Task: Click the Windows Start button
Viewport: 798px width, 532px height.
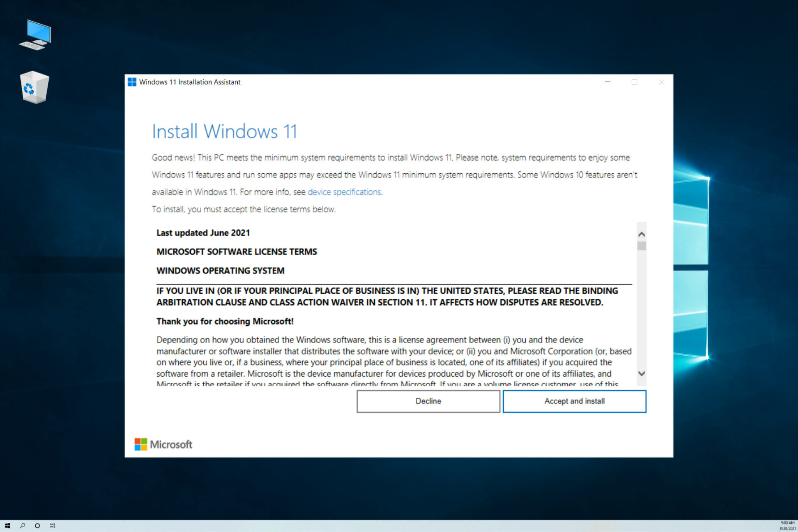Action: 7,526
